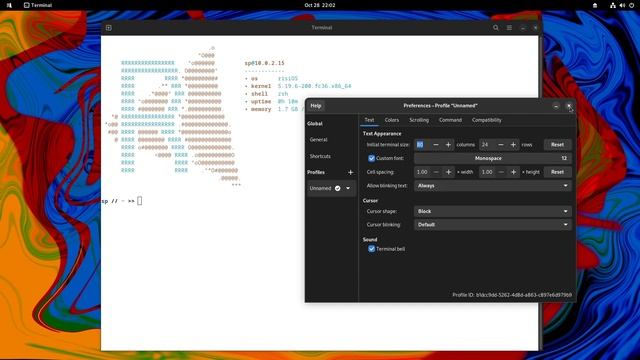Open the clock in the top bar
640x360 pixels.
tap(320, 5)
